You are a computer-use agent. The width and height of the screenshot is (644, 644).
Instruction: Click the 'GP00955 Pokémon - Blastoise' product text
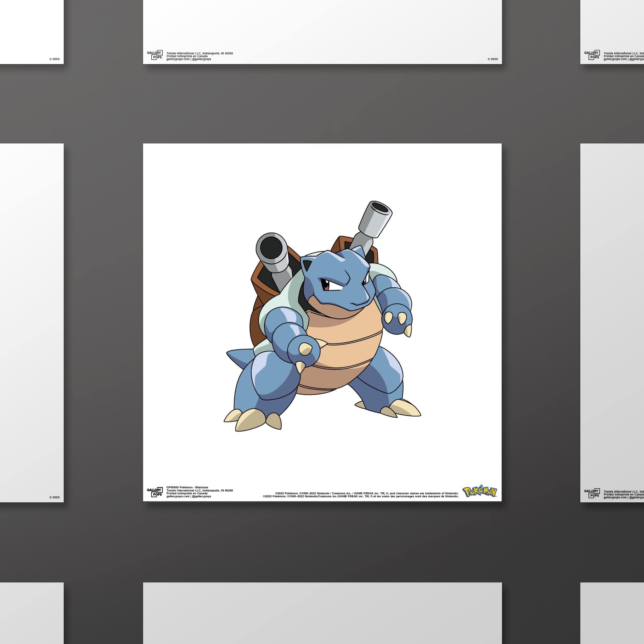187,487
